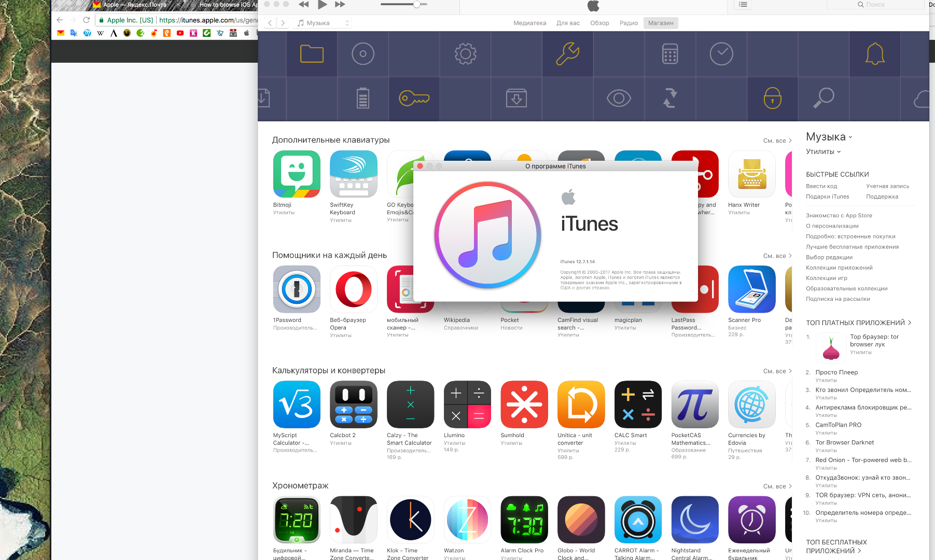Viewport: 935px width, 560px height.
Task: Switch to the Для вас tab
Action: (568, 23)
